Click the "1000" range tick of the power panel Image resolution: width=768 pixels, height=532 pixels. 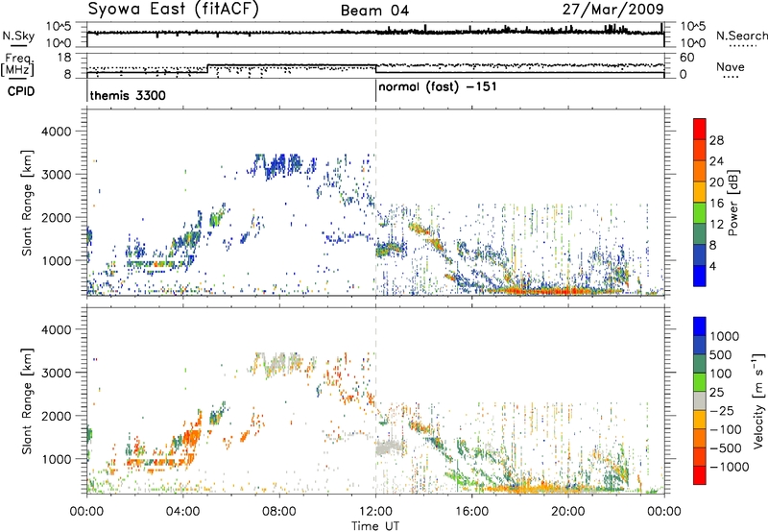[x=57, y=260]
